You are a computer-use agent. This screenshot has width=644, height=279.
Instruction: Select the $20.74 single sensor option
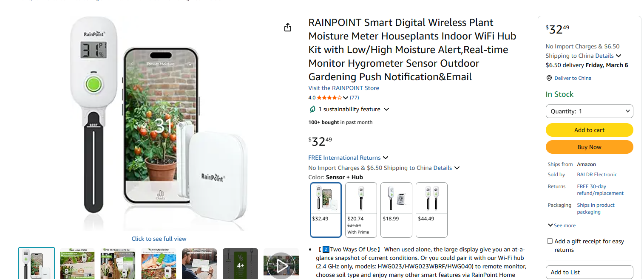coord(361,209)
